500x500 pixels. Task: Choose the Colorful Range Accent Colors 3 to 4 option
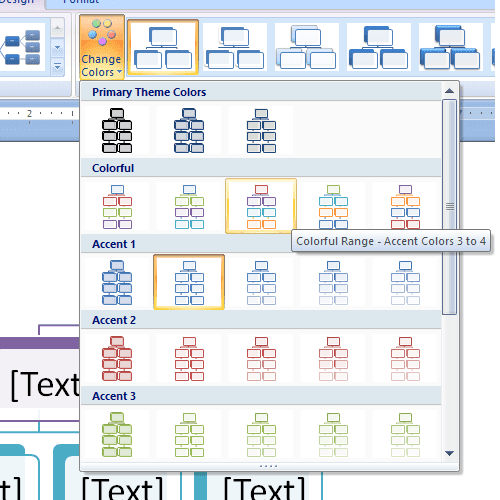(261, 206)
